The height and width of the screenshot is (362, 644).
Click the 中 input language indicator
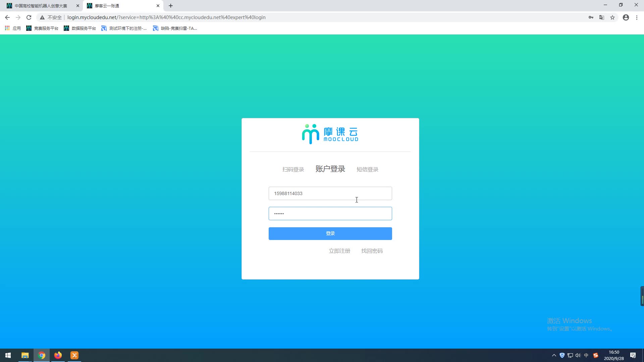click(x=586, y=355)
